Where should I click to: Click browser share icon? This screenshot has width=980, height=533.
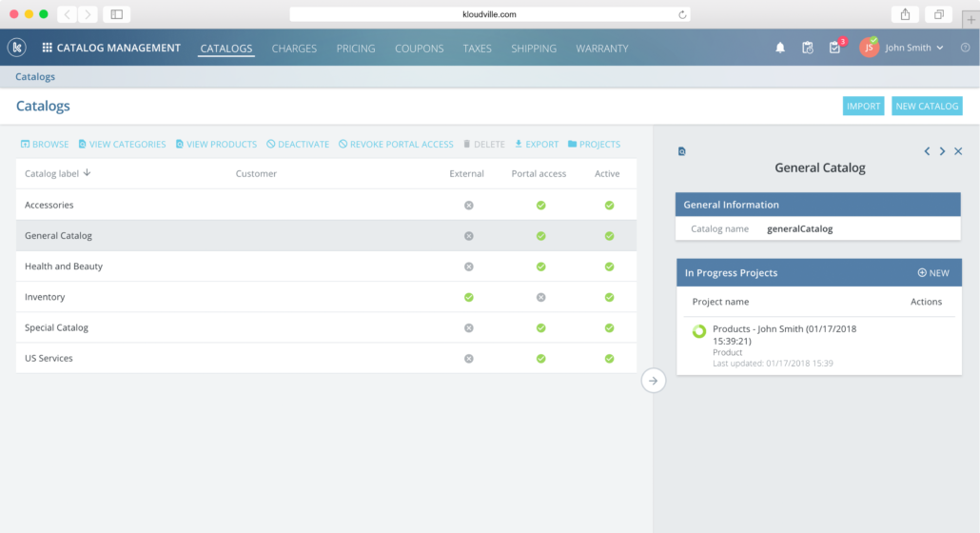(x=905, y=14)
